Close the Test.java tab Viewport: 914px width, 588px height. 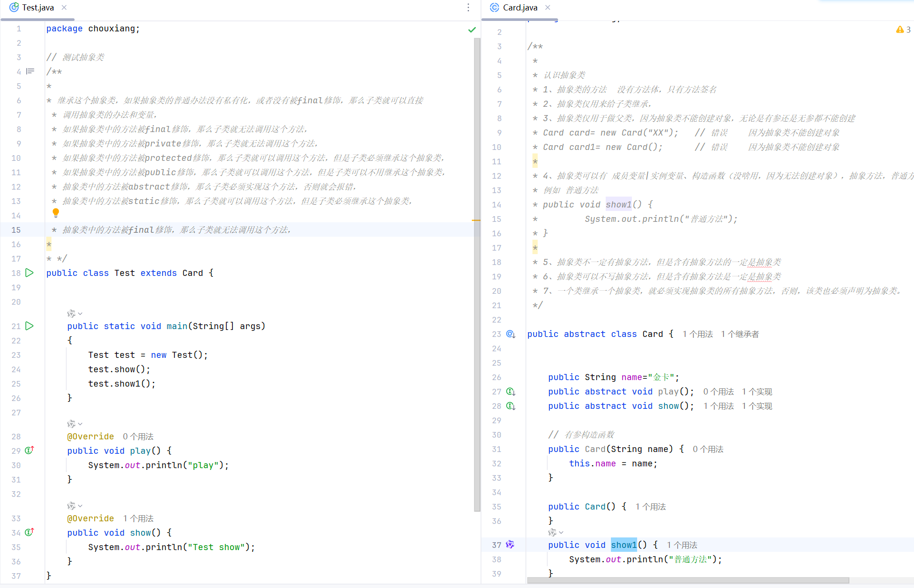pos(64,7)
